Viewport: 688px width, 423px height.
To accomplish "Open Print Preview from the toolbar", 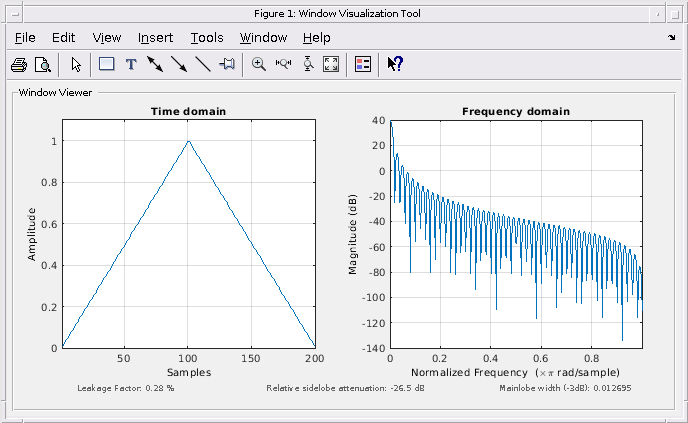I will (x=43, y=65).
